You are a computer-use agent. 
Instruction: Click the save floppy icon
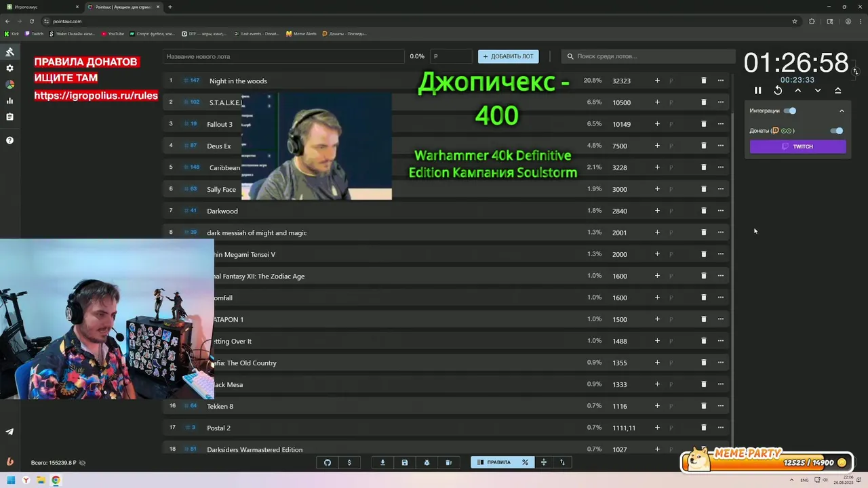point(405,462)
